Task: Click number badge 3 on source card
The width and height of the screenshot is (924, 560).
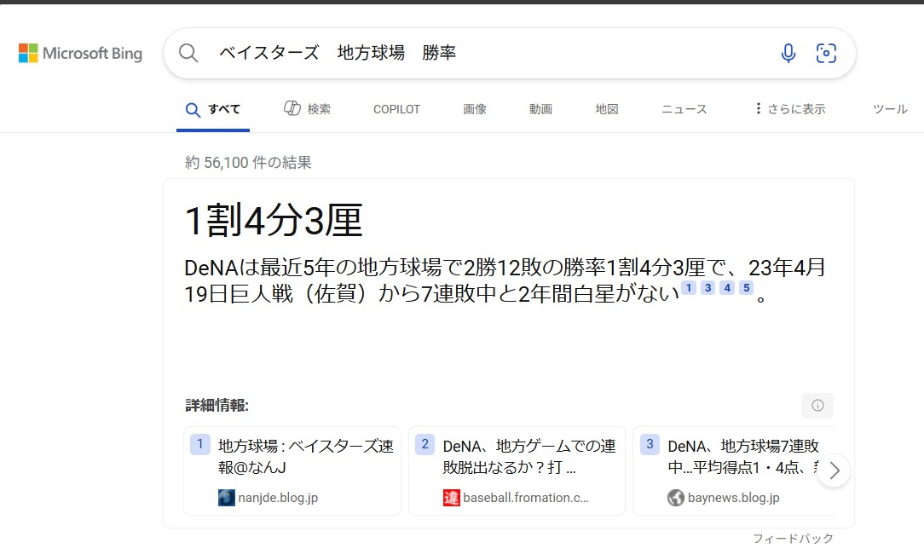Action: [x=650, y=444]
